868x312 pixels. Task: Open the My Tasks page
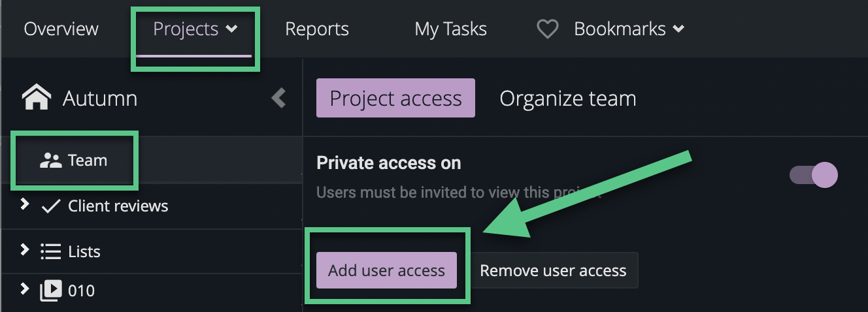point(450,29)
